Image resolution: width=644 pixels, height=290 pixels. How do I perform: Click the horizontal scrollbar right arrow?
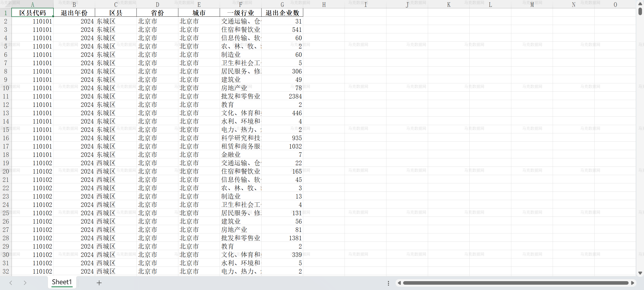[x=633, y=283]
